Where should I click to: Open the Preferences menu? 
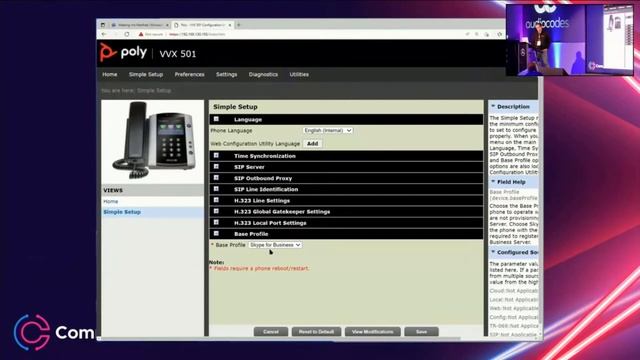pos(189,74)
